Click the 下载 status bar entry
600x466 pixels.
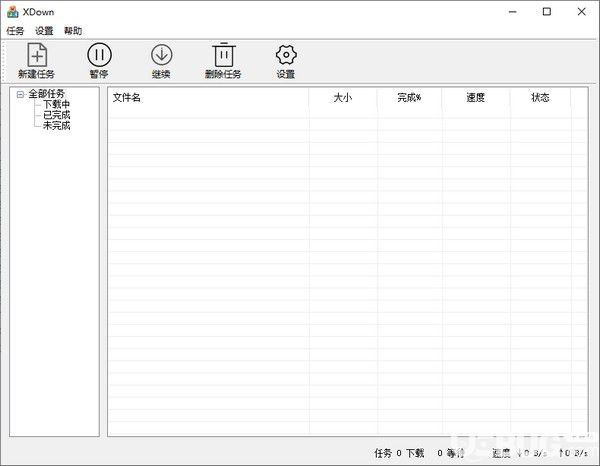[415, 453]
